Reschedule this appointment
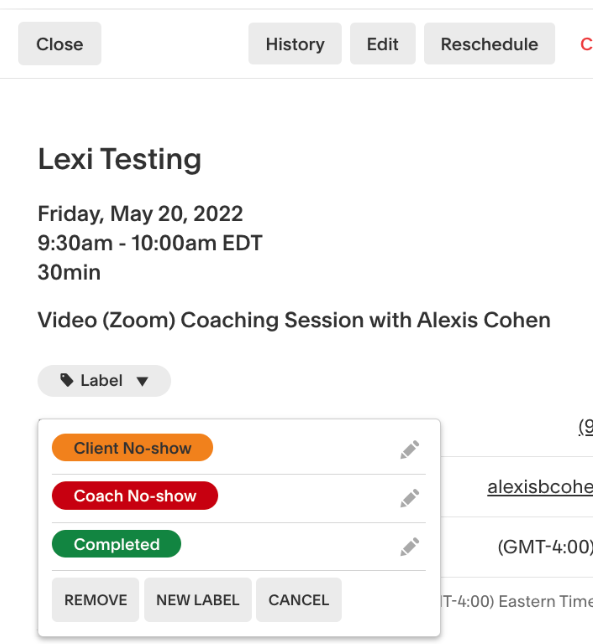 (x=489, y=44)
